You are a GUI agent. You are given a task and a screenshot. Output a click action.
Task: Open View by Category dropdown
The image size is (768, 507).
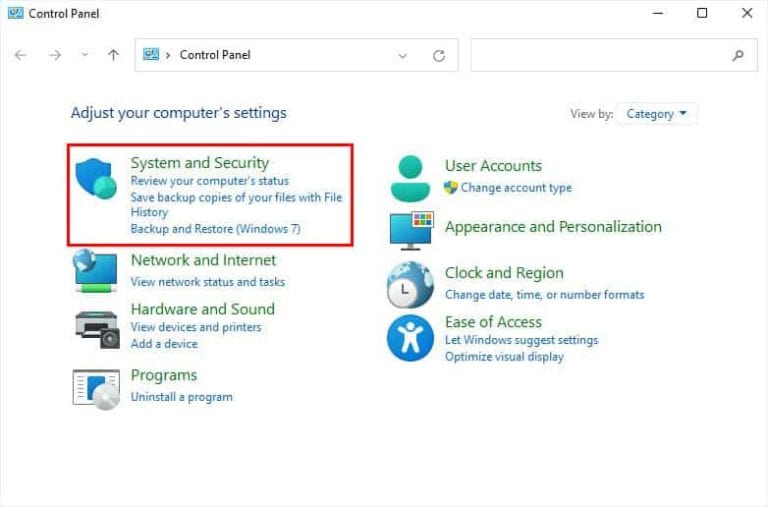656,114
